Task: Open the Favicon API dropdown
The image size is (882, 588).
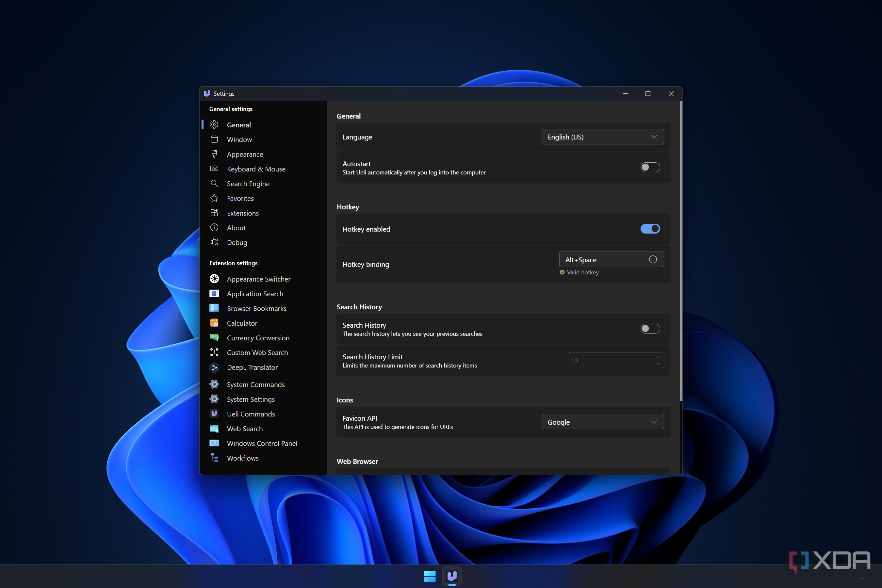Action: (602, 422)
